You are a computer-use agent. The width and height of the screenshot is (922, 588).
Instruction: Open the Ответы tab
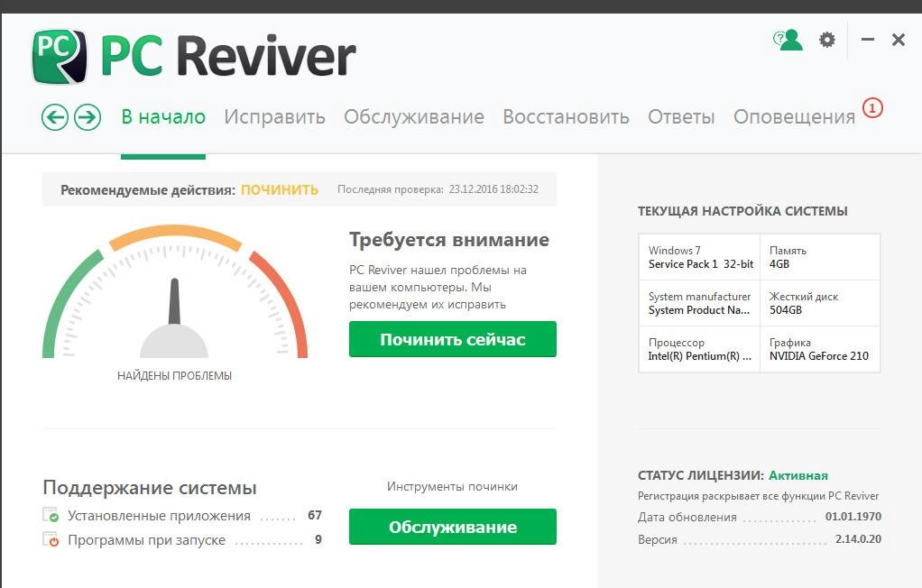tap(681, 116)
